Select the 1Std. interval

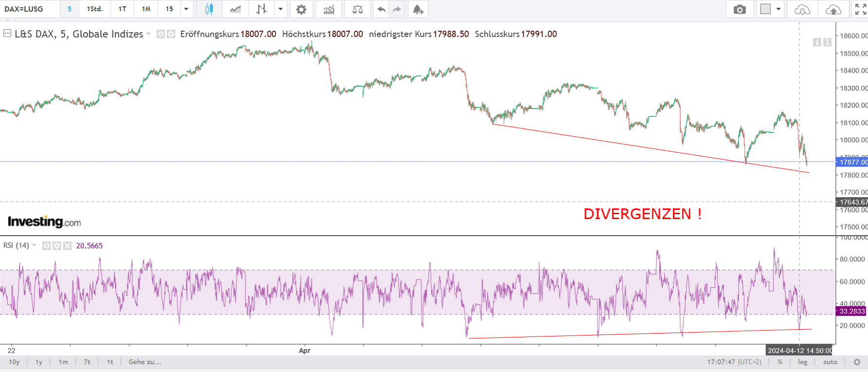click(x=95, y=9)
